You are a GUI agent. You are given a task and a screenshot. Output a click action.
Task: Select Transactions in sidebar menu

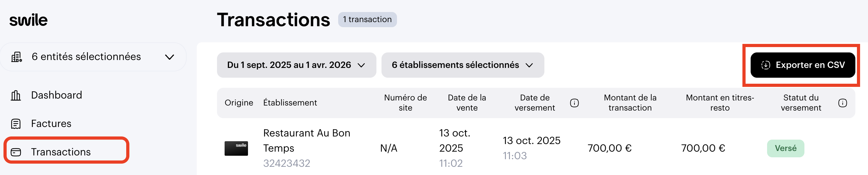pos(61,152)
